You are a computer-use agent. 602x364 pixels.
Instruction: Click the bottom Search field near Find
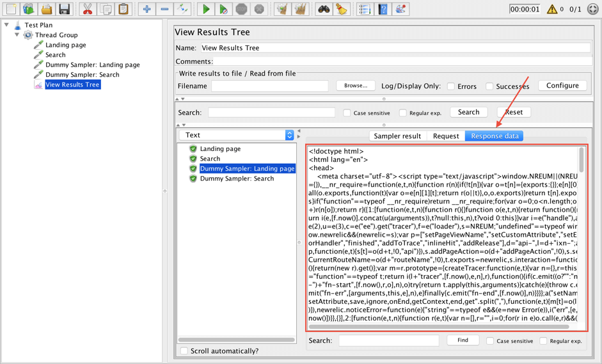(x=389, y=340)
